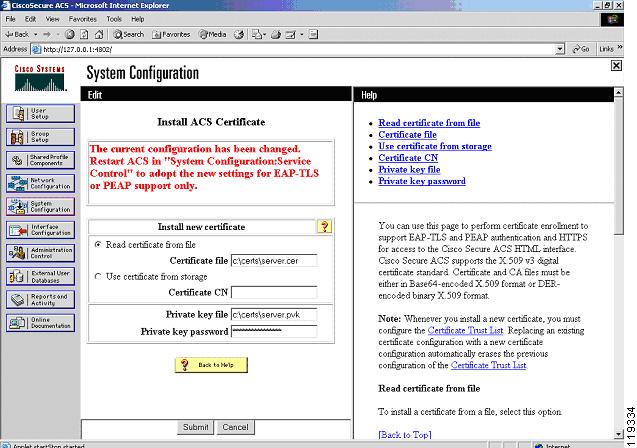Image resolution: width=637 pixels, height=448 pixels.
Task: Open the Mail button dropdown arrow
Action: click(x=264, y=35)
